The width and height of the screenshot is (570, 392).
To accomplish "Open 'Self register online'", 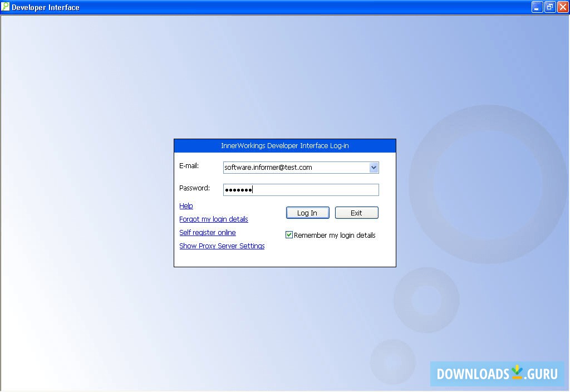I will pyautogui.click(x=207, y=232).
